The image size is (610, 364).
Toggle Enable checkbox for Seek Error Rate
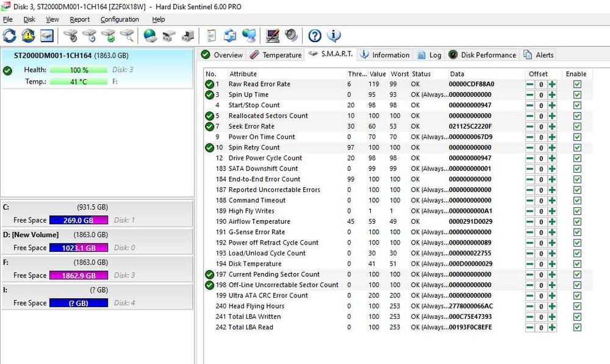[x=577, y=126]
